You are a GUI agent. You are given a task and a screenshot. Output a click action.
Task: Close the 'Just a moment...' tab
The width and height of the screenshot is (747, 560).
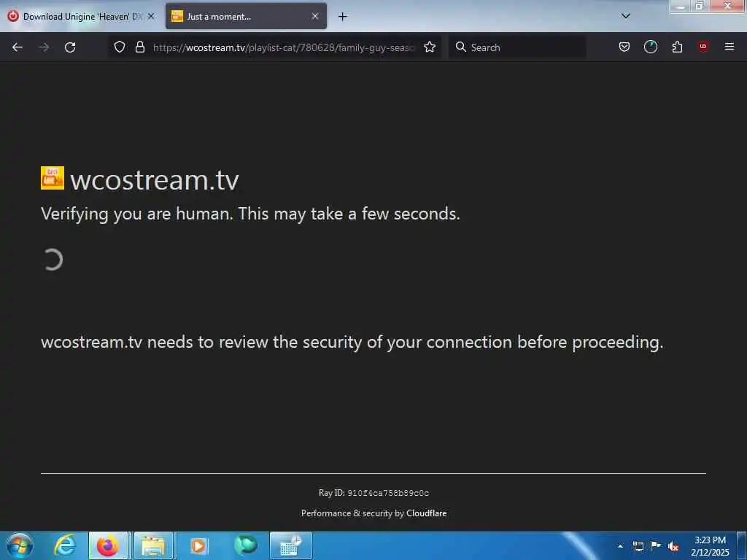(315, 16)
